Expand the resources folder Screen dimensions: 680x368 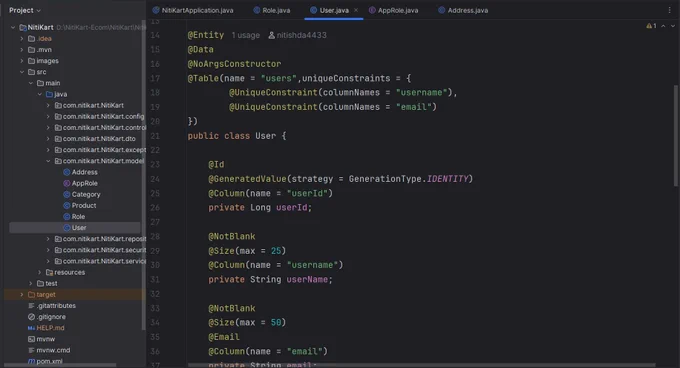click(x=39, y=272)
